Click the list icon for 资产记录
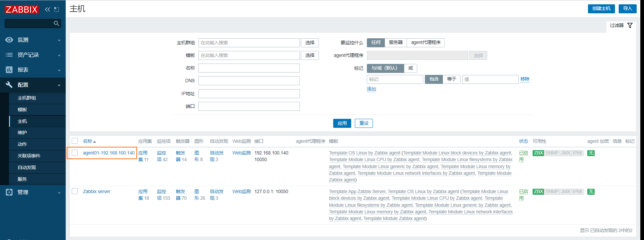 [9, 55]
